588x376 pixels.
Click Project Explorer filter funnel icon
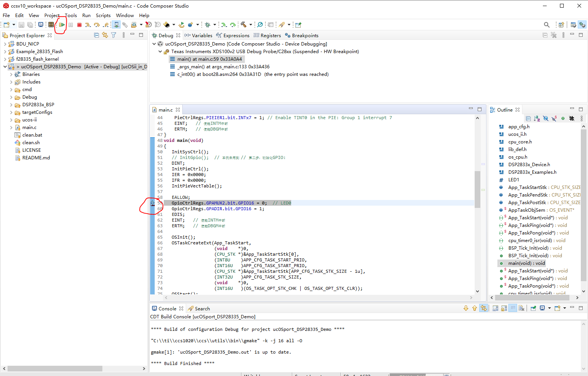pyautogui.click(x=113, y=35)
